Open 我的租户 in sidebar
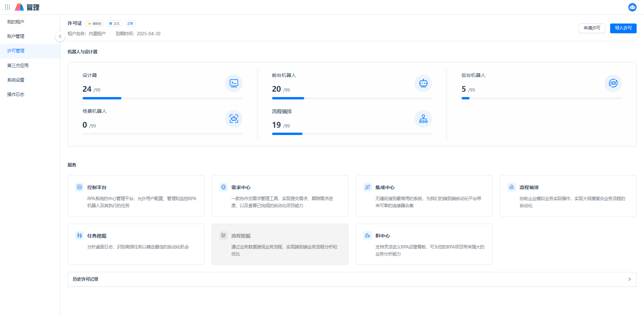 (16, 22)
